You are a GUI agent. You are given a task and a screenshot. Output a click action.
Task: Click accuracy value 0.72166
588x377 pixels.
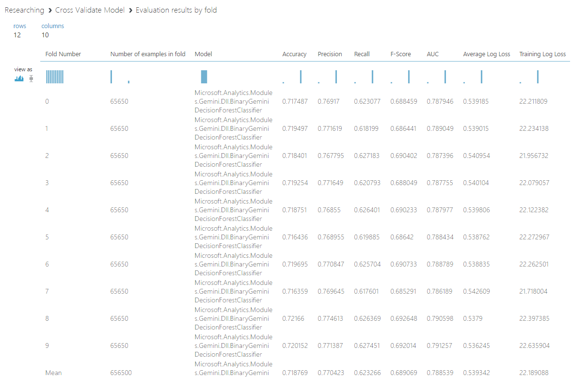293,318
